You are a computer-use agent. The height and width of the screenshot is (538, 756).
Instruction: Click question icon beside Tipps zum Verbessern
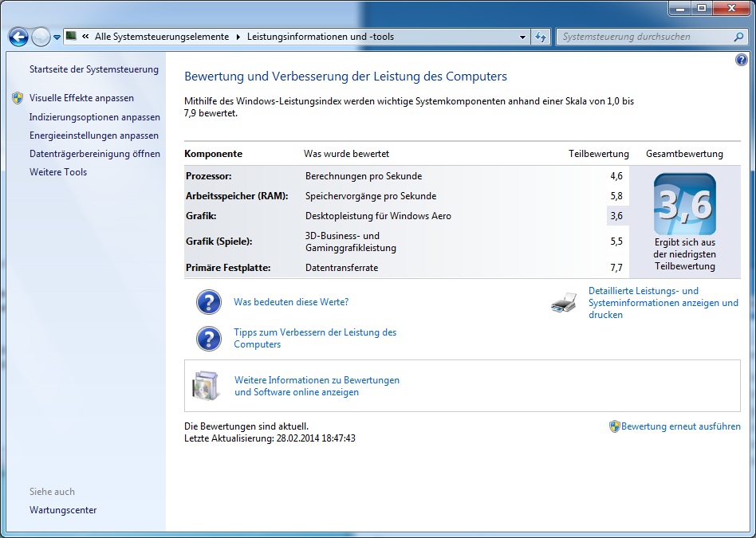point(209,339)
